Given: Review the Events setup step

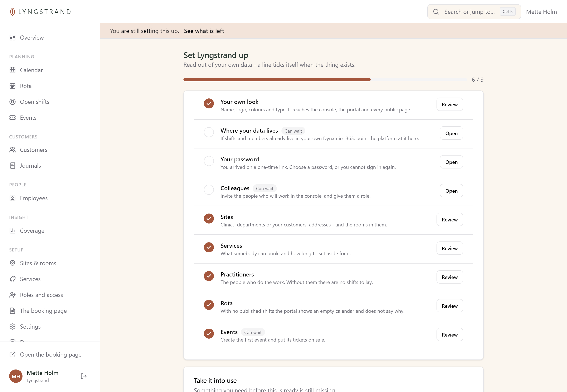Looking at the screenshot, I should [450, 334].
